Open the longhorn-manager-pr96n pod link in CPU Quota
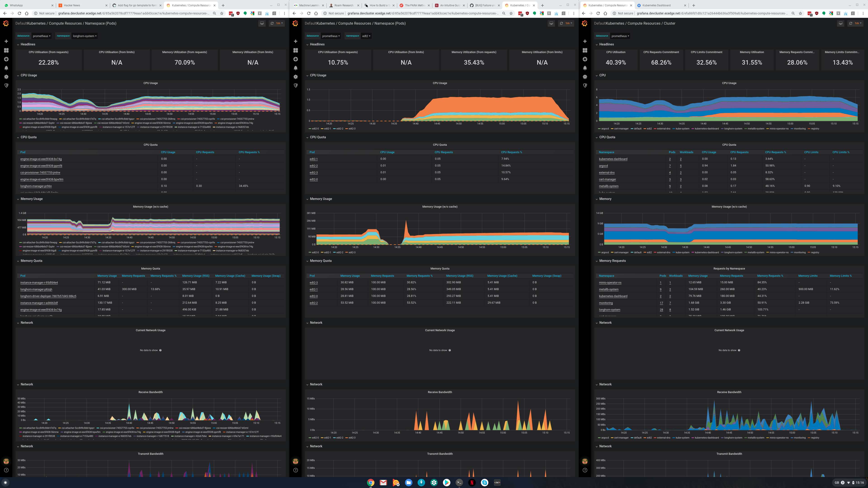 (36, 186)
